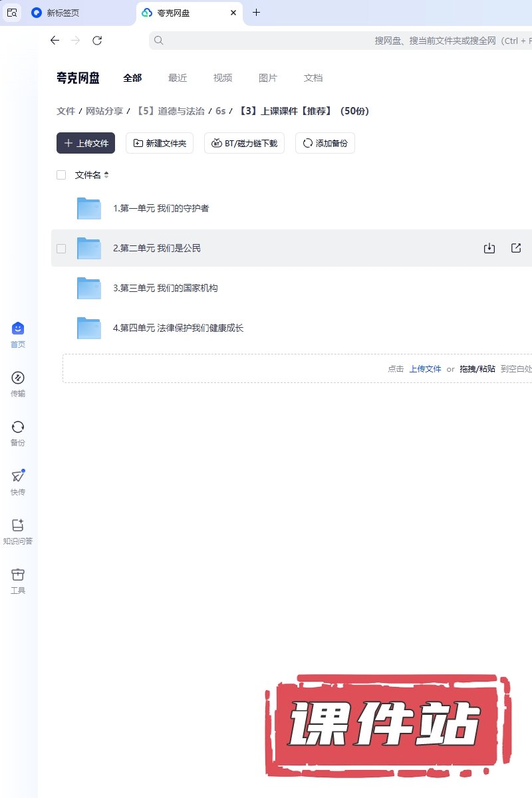
Task: Click the 上传文件 button
Action: click(x=86, y=143)
